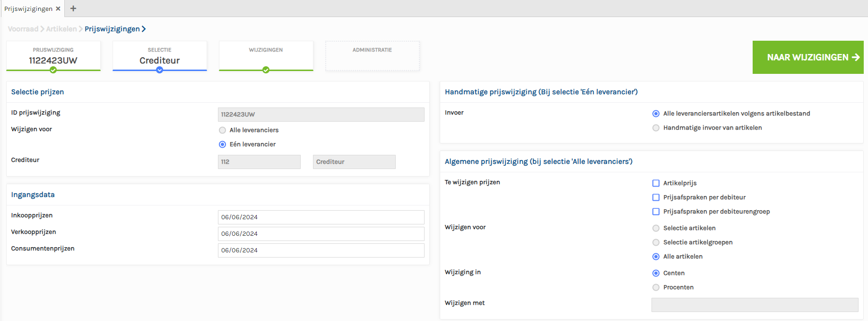This screenshot has width=868, height=321.
Task: Select the Alle leveranciers radio option
Action: coord(222,130)
